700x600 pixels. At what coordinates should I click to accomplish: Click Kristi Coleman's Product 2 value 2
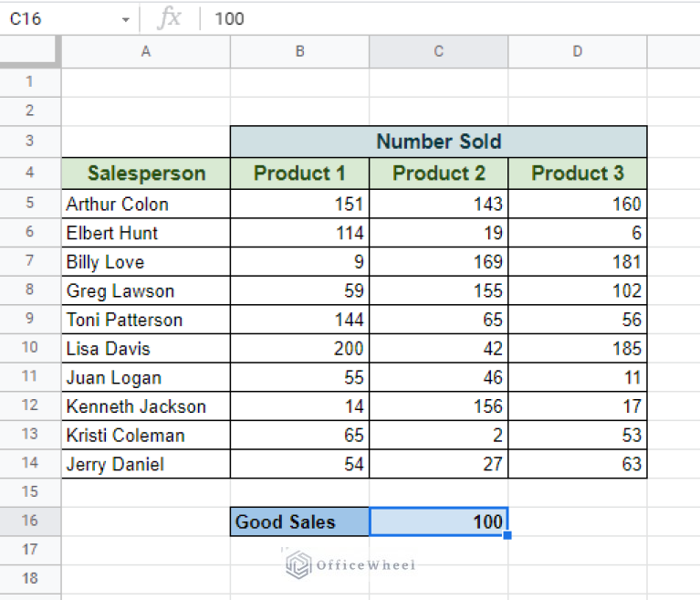pyautogui.click(x=439, y=435)
